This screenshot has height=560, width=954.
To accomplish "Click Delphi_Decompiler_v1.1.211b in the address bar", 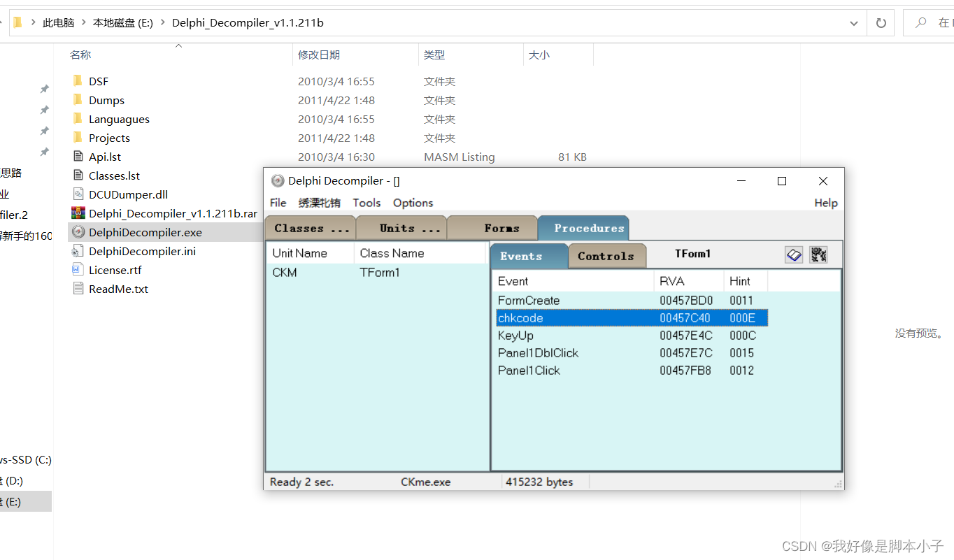I will tap(248, 23).
